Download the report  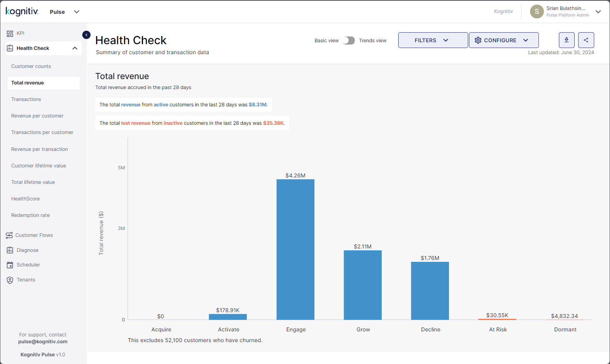coord(567,40)
